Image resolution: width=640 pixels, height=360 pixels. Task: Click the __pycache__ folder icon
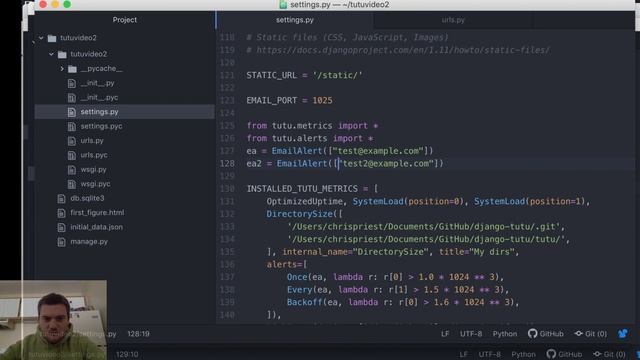72,69
